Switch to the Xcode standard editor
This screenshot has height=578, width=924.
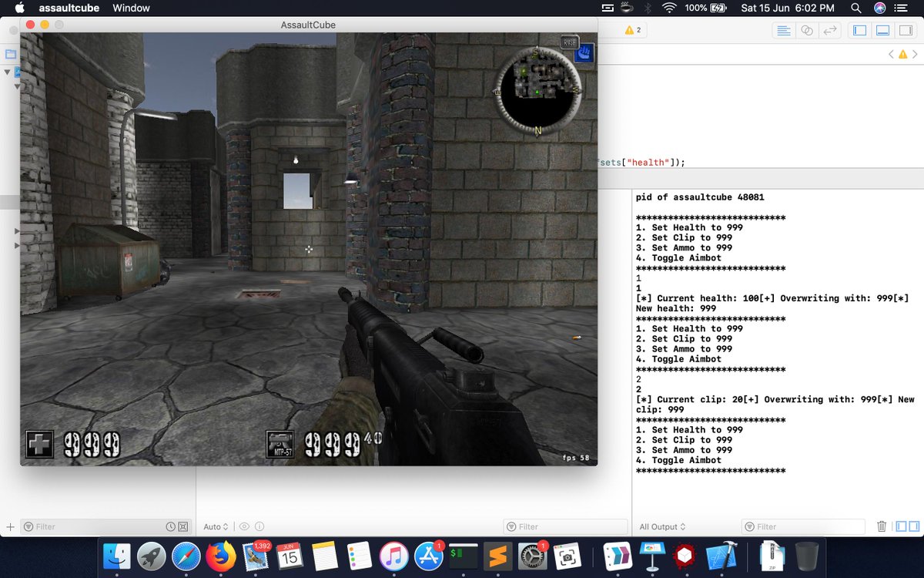[784, 30]
